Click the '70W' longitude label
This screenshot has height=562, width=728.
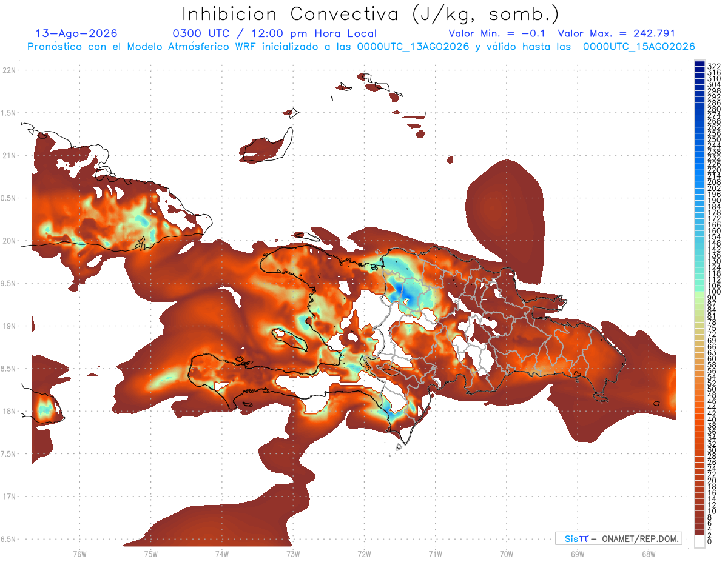[506, 554]
